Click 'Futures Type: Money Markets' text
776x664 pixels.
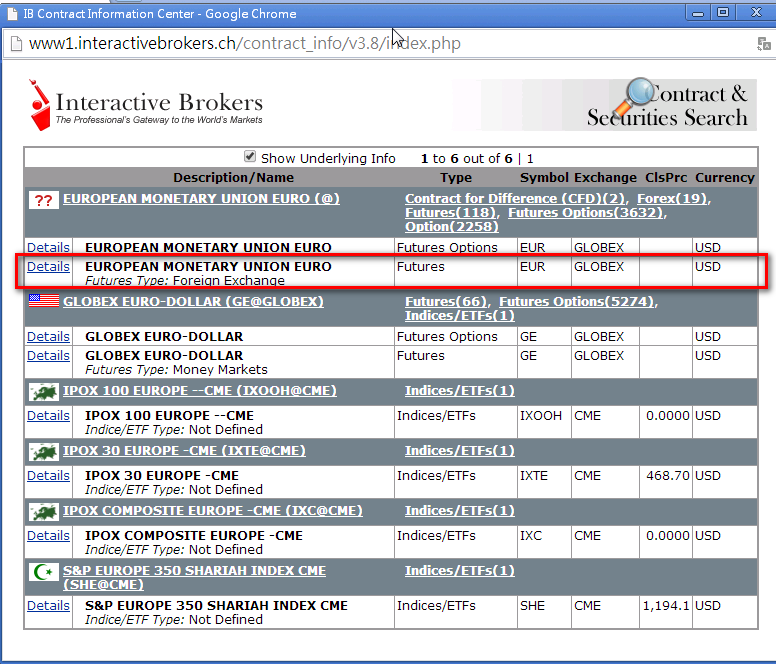176,370
